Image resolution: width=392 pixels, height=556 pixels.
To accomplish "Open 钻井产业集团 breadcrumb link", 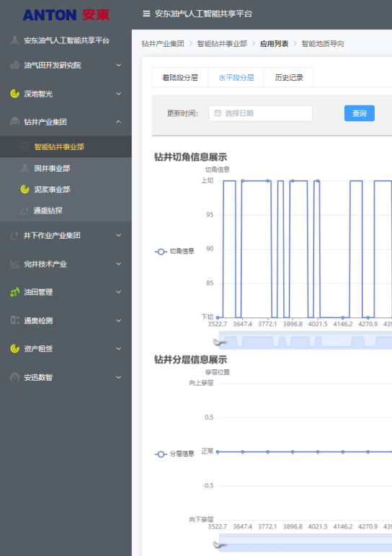I will point(163,43).
